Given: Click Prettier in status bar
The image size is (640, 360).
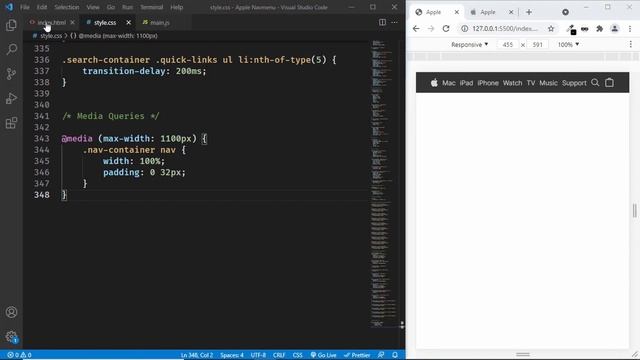Looking at the screenshot, I should (357, 355).
